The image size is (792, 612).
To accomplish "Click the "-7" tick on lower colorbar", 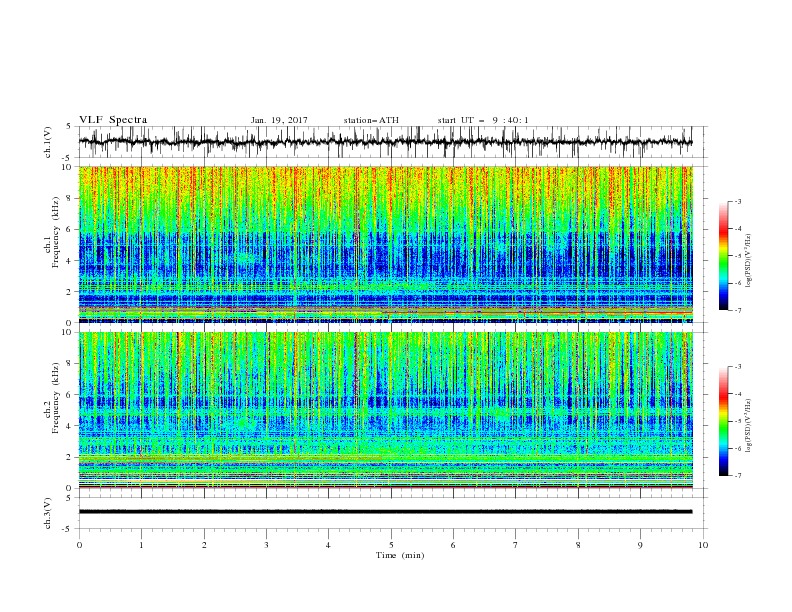I will (738, 476).
